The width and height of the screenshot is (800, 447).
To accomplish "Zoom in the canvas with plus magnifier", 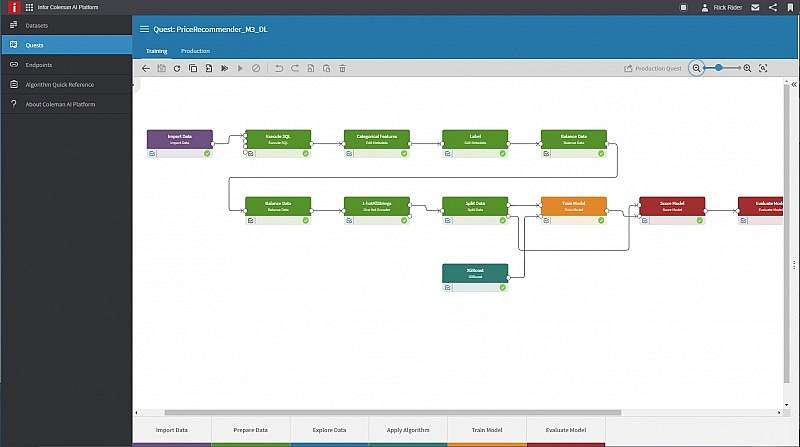I will coord(747,68).
